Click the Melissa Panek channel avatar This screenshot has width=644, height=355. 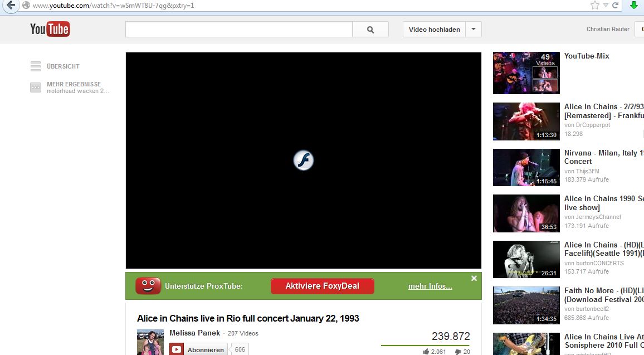150,342
